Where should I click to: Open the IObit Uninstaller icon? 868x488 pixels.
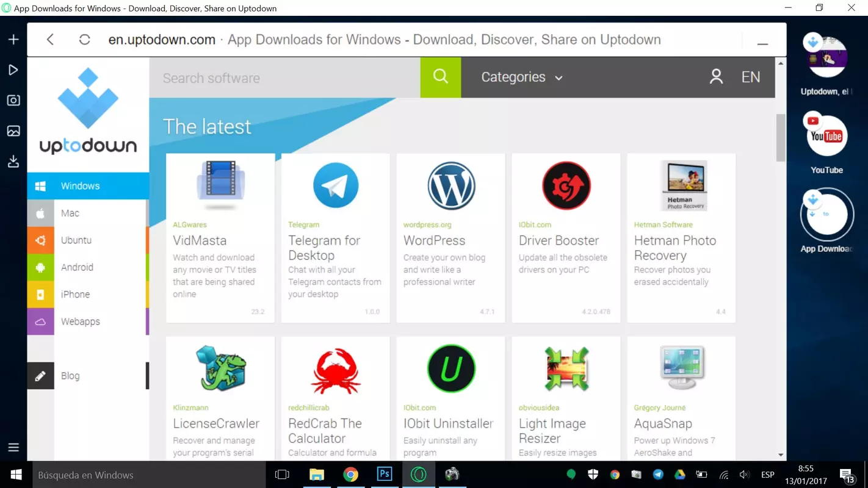(x=451, y=368)
